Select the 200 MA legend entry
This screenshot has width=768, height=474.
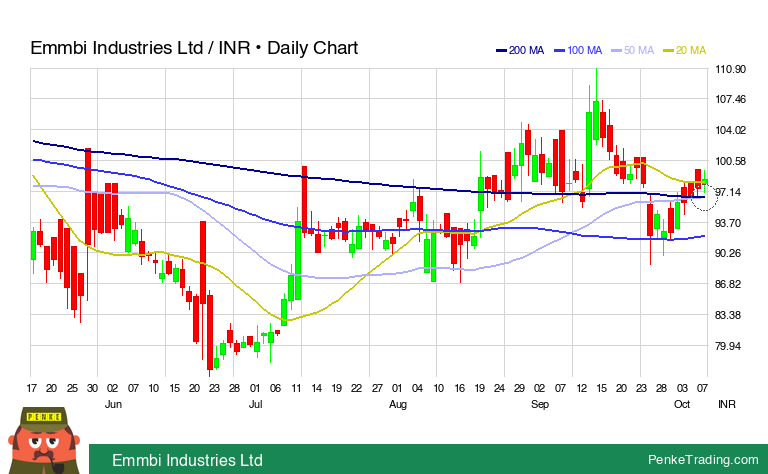(x=520, y=50)
